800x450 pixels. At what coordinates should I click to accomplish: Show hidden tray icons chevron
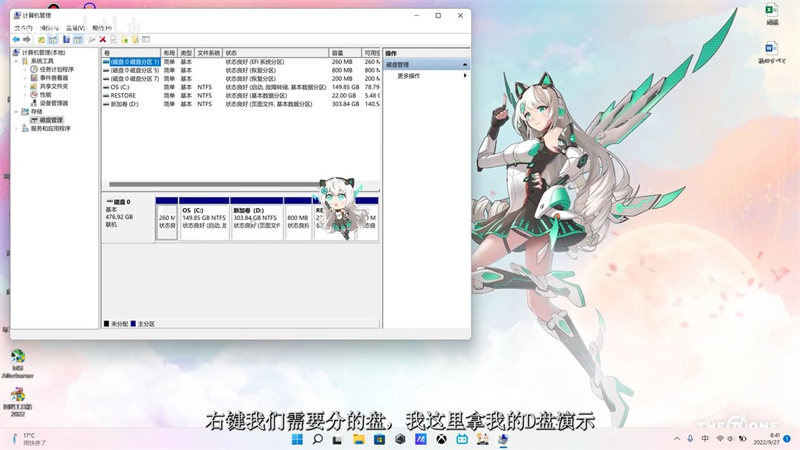677,439
